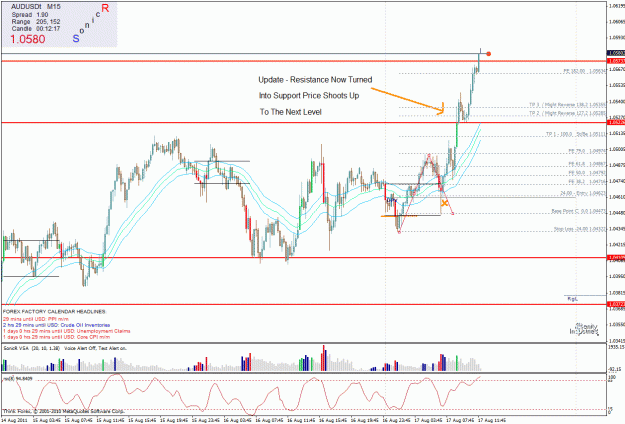Click the TP 1 - 100.0 level label

point(576,134)
